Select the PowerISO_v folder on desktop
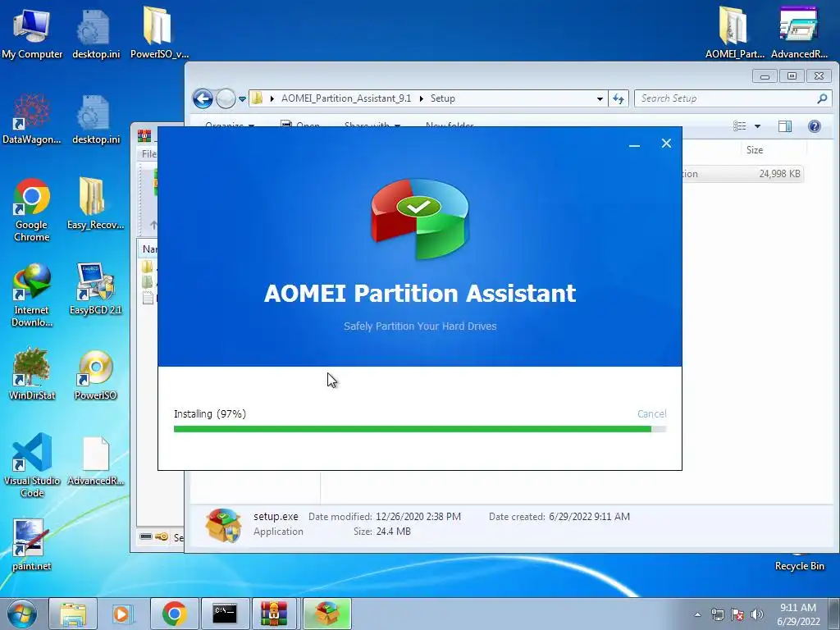 [x=159, y=32]
